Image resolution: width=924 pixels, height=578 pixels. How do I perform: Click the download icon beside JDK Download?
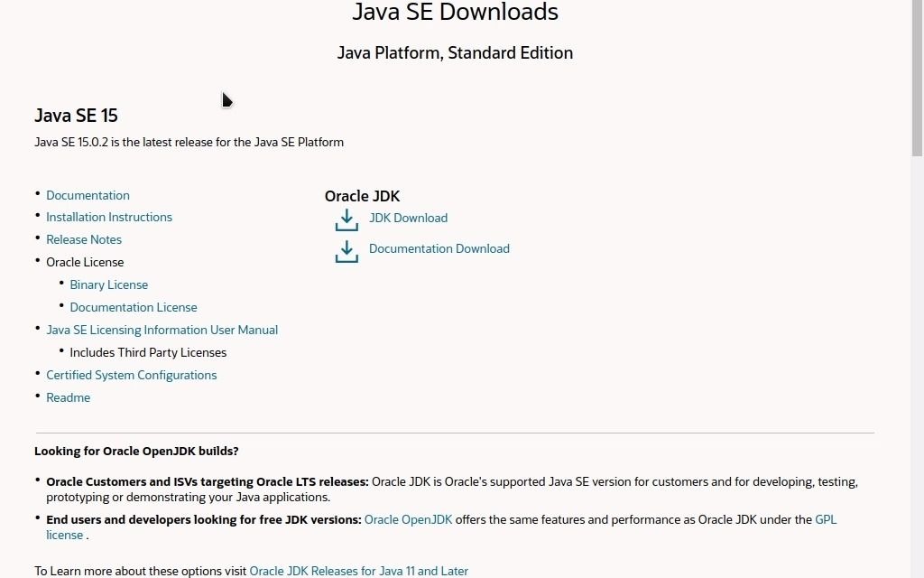pos(346,219)
